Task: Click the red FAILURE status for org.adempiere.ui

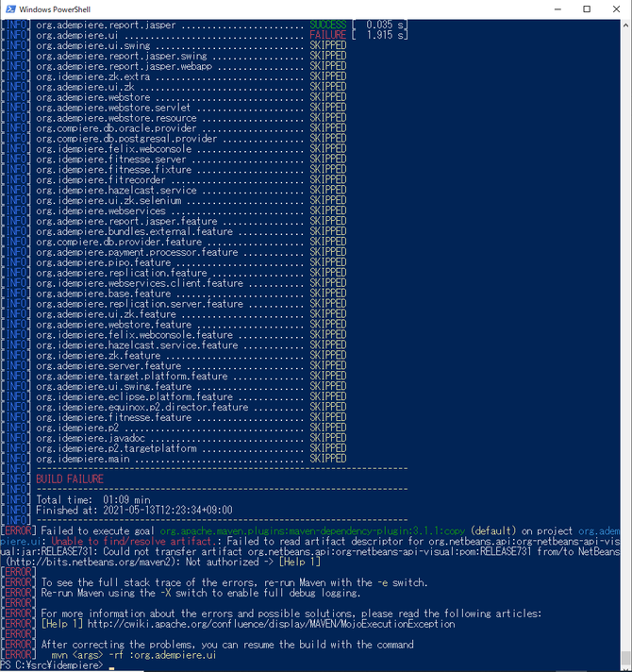Action: click(327, 35)
